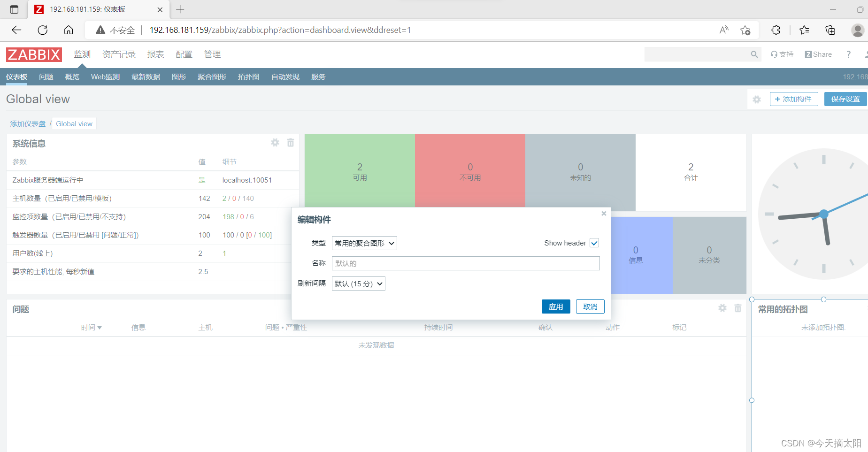Open 报表 main menu
The height and width of the screenshot is (452, 868).
point(156,54)
